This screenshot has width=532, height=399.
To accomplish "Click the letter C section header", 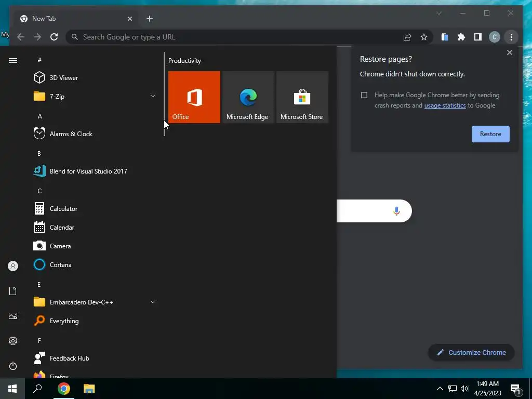I will click(x=39, y=191).
